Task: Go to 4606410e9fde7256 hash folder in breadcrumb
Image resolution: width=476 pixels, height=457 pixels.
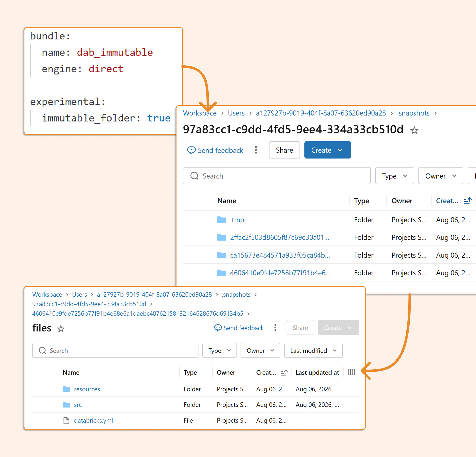Action: click(138, 313)
